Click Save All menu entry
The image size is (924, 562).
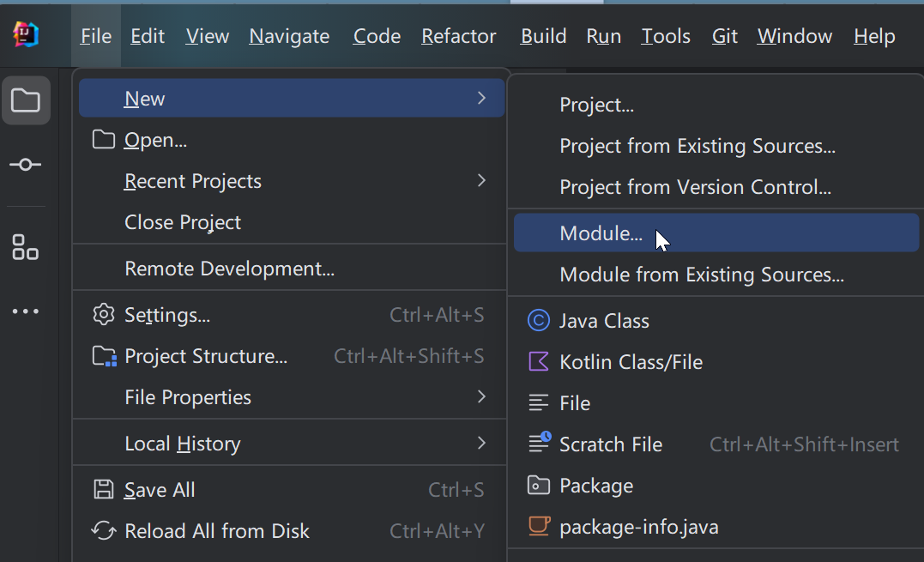coord(160,490)
